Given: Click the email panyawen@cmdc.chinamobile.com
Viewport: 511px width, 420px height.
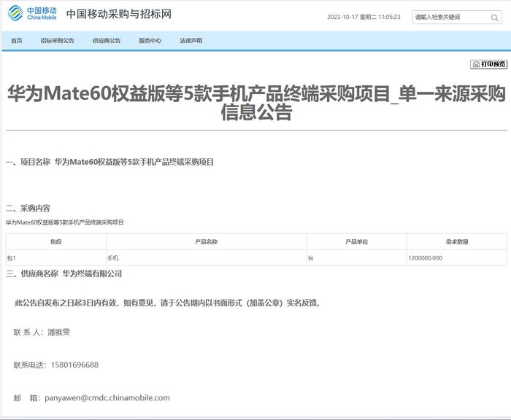Looking at the screenshot, I should point(107,398).
